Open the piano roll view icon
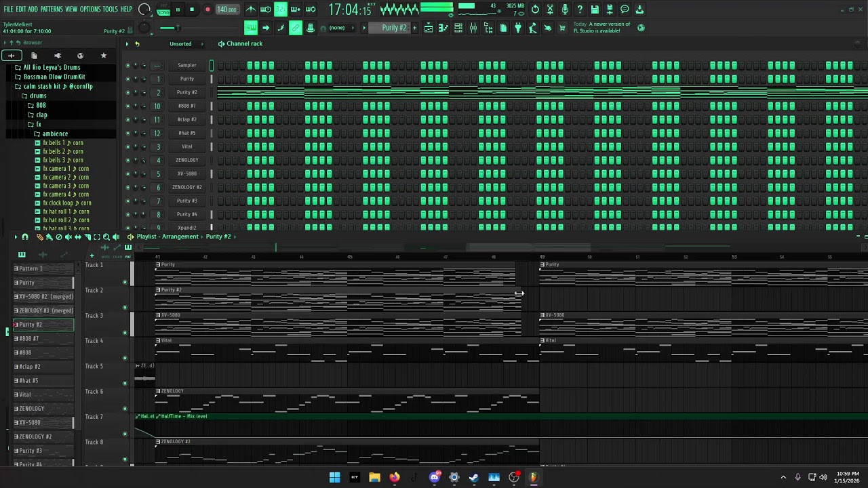 coord(443,28)
